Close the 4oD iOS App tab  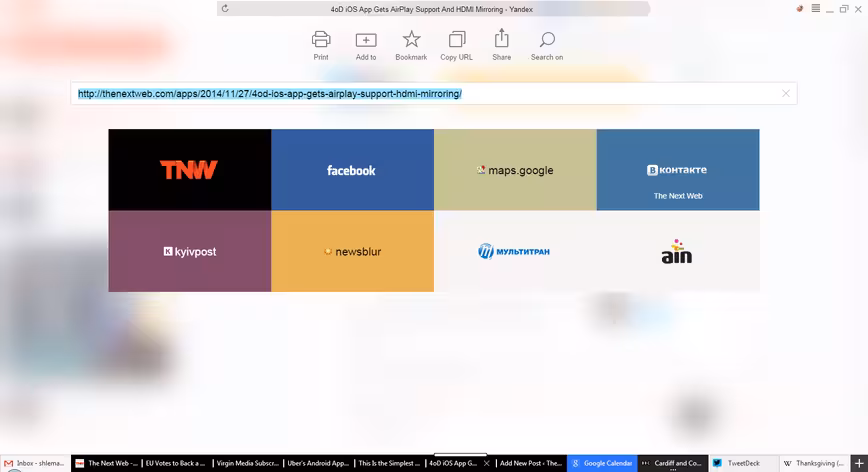click(487, 463)
